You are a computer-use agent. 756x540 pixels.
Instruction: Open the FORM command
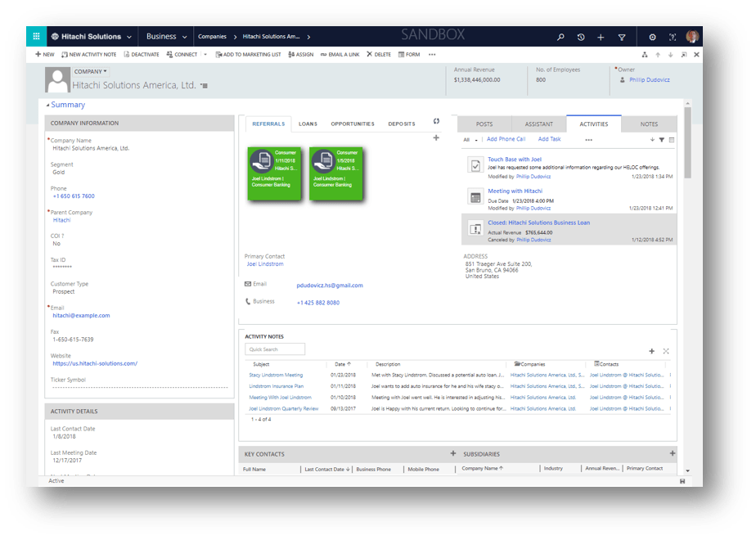click(409, 55)
